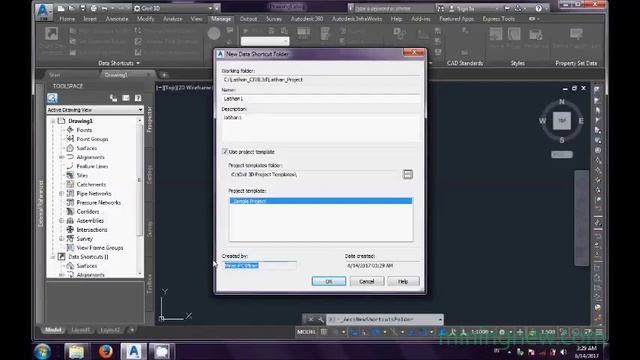Open the Home ribbon tab
Viewport: 640px width, 360px height.
(67, 19)
